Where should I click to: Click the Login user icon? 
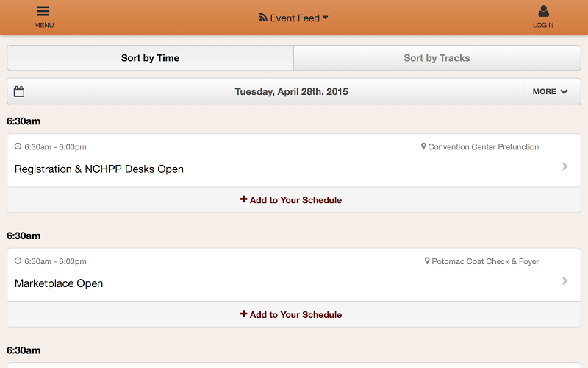point(543,12)
